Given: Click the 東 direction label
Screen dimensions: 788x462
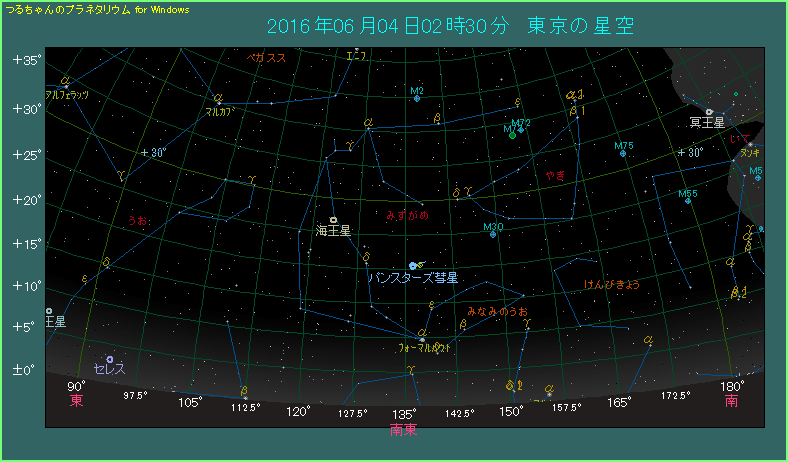Looking at the screenshot, I should (x=76, y=401).
